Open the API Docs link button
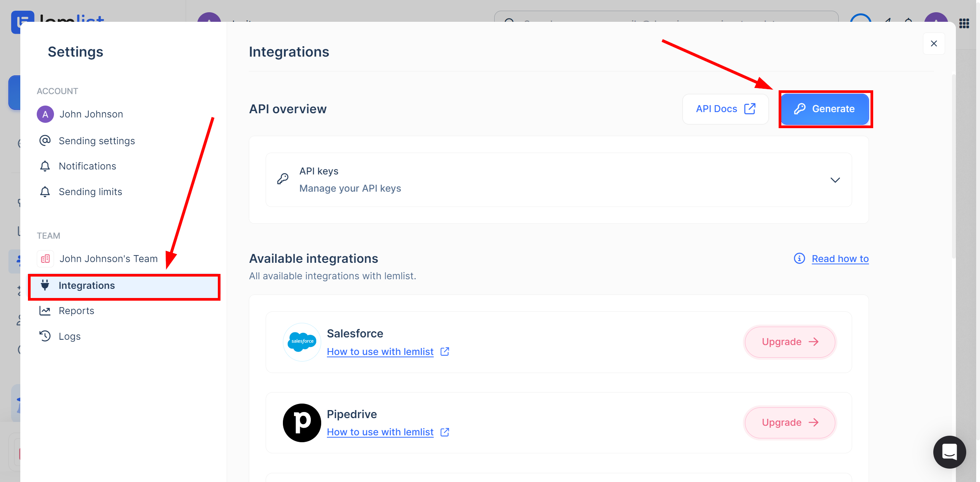This screenshot has width=980, height=482. tap(725, 109)
